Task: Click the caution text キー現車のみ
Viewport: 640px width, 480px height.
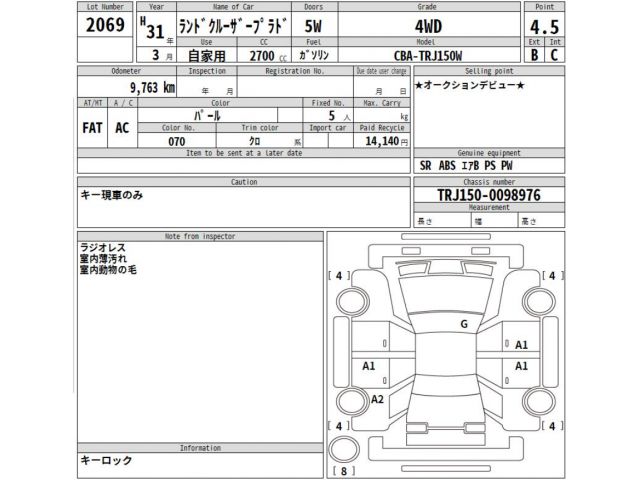Action: 112,195
